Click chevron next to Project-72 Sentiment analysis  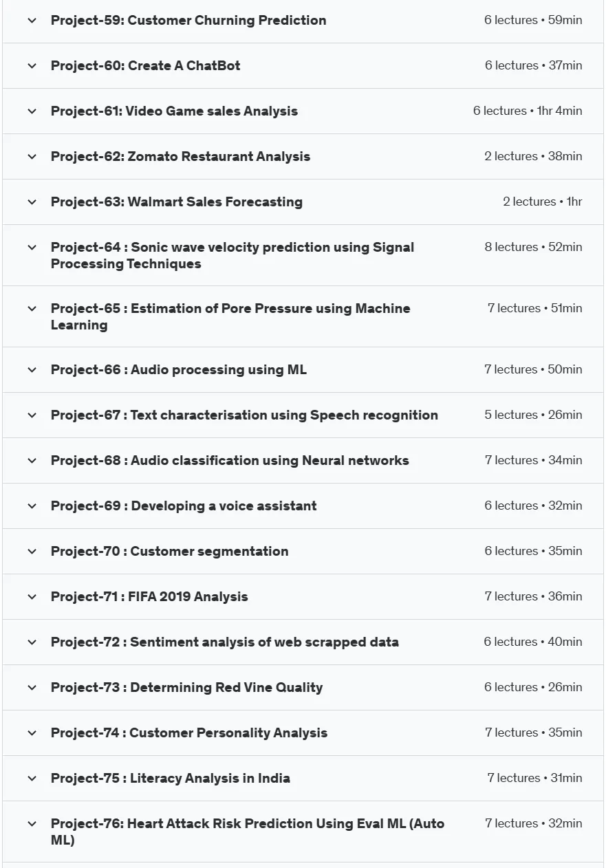[x=32, y=642]
